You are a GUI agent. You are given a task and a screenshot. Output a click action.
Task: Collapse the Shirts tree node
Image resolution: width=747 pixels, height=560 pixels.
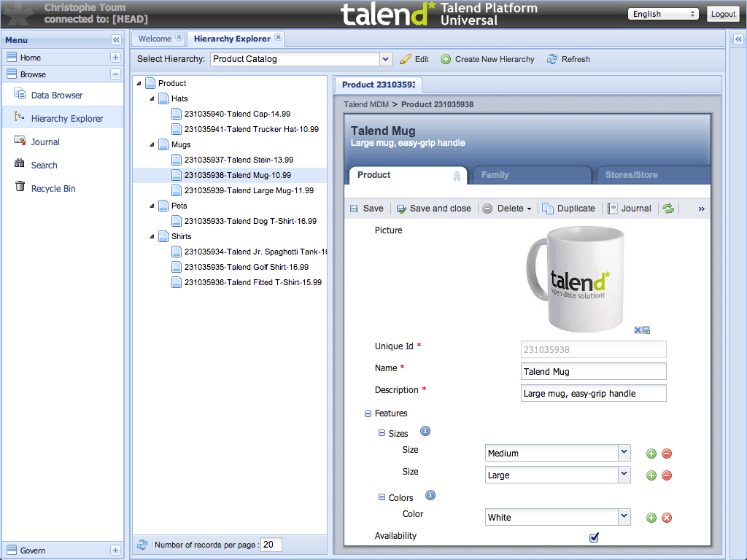151,236
